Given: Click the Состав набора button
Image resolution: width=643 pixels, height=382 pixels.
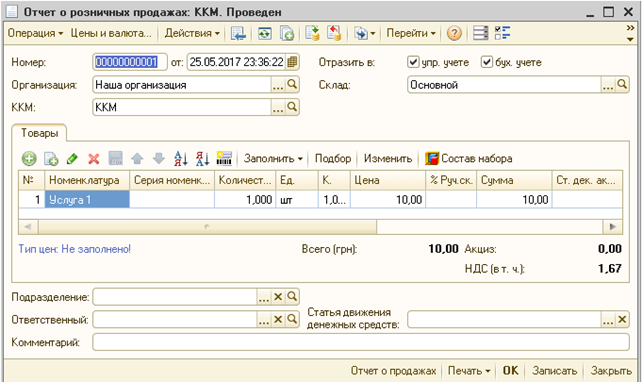Looking at the screenshot, I should pyautogui.click(x=469, y=159).
